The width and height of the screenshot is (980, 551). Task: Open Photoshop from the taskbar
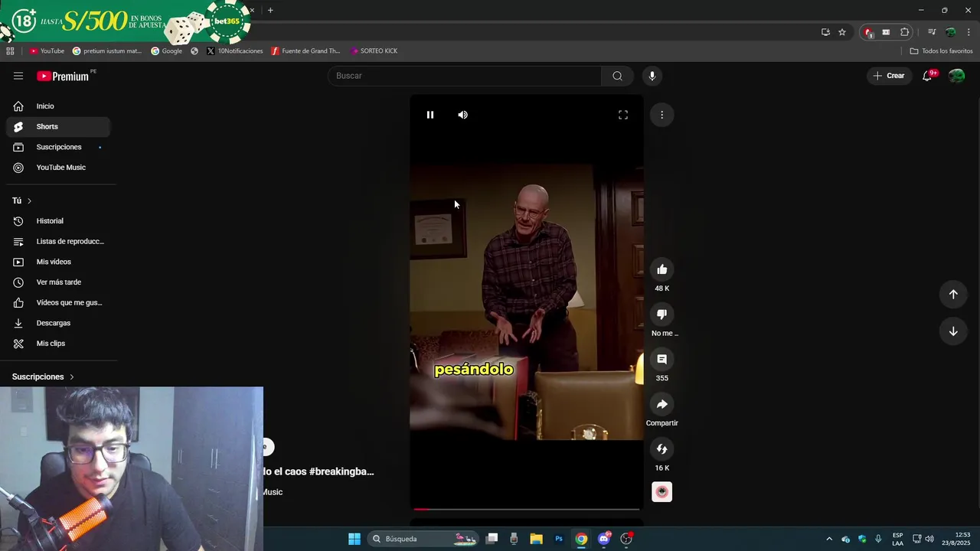tap(559, 539)
